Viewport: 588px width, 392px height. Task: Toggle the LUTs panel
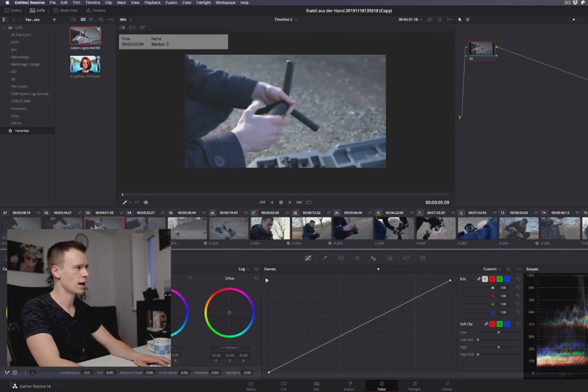tap(37, 10)
